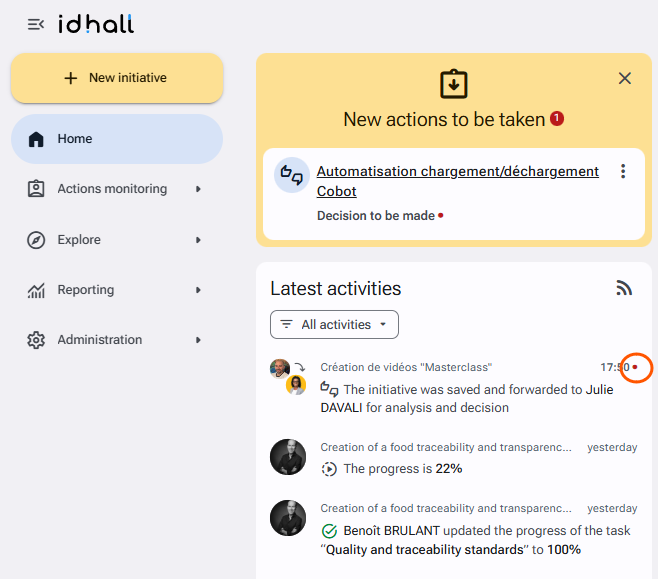The image size is (658, 579).
Task: Collapse the sidebar with the hamburger icon
Action: click(x=36, y=25)
